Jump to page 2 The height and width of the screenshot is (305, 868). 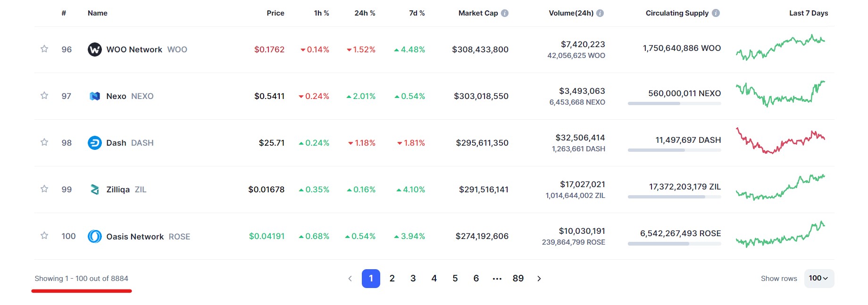(x=392, y=279)
